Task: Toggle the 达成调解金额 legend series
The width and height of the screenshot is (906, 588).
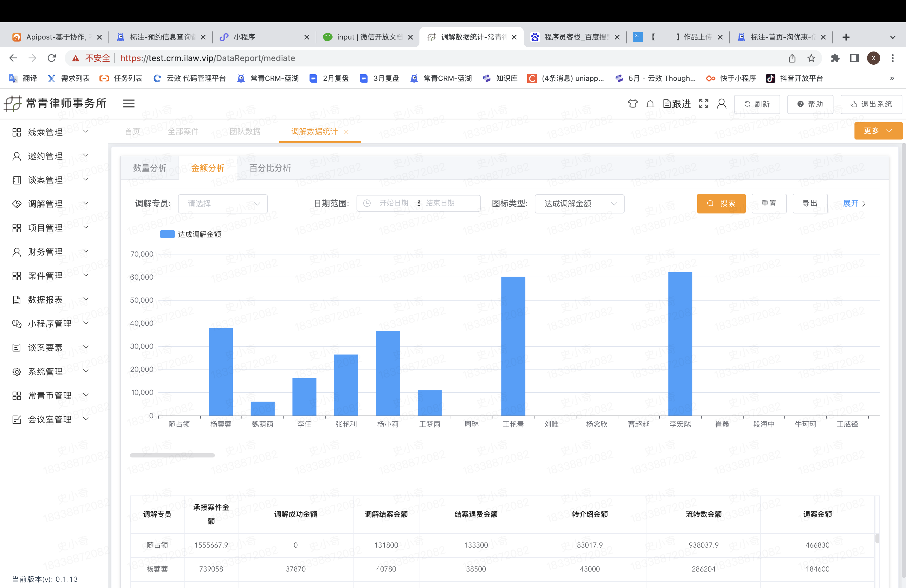Action: (190, 234)
